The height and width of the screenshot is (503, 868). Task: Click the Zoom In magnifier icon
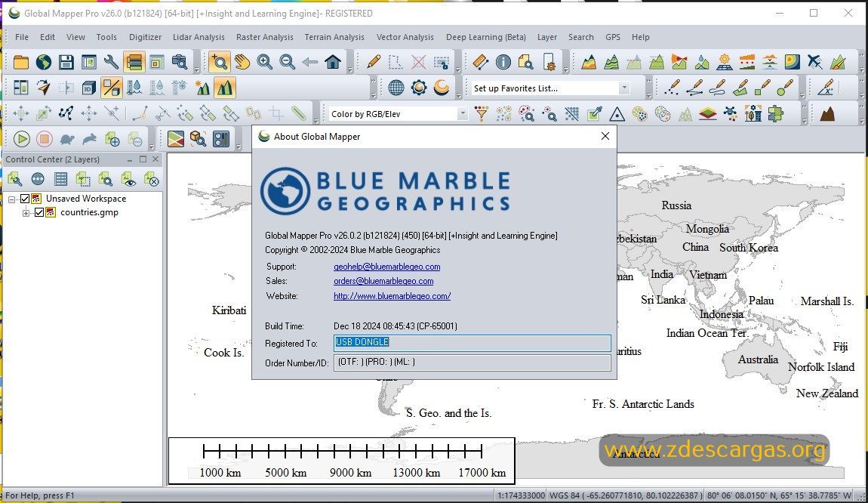[265, 62]
